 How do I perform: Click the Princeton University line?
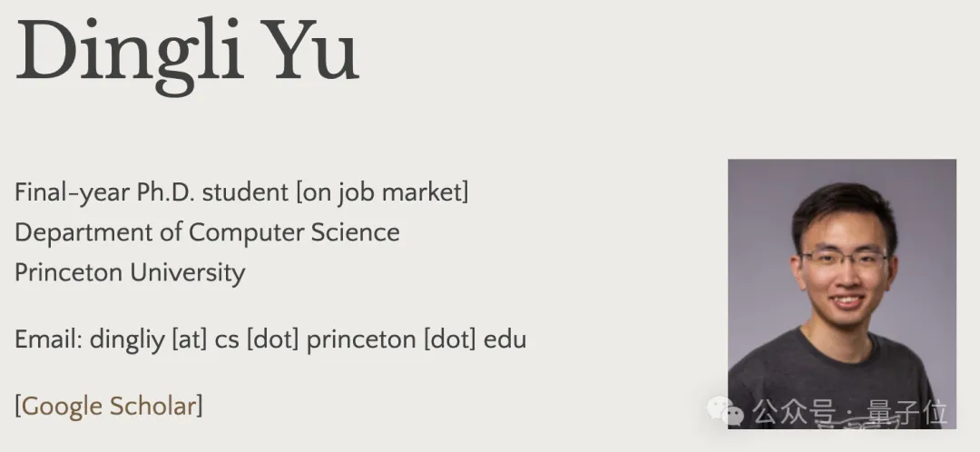point(130,273)
